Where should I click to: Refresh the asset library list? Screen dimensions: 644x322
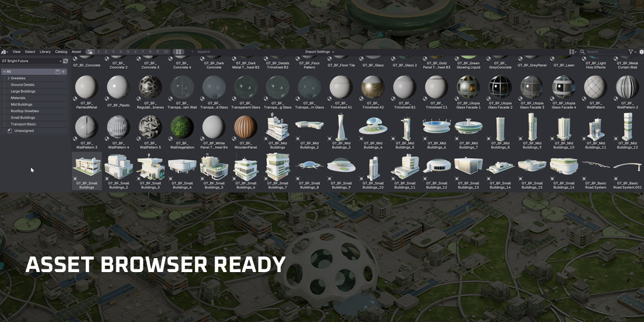(66, 61)
